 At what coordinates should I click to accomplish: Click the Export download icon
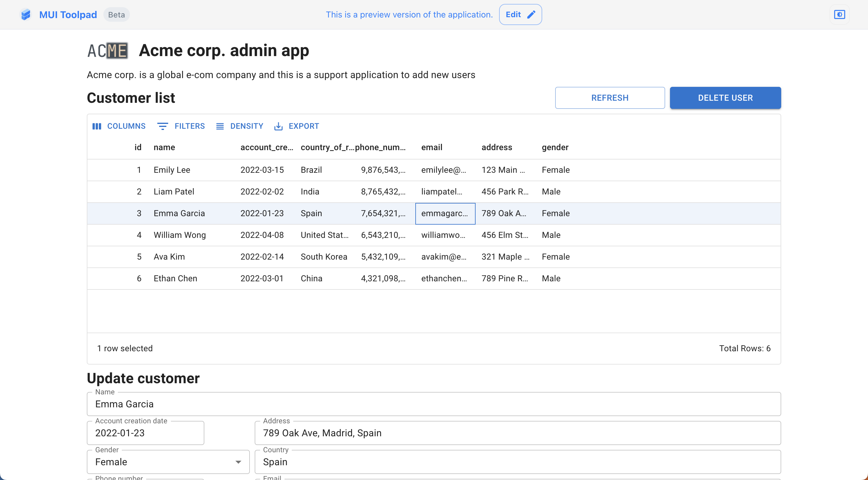278,126
